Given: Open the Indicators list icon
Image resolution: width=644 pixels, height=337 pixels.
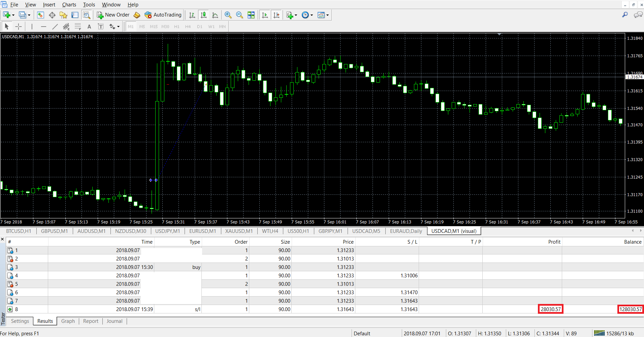Looking at the screenshot, I should pyautogui.click(x=289, y=15).
